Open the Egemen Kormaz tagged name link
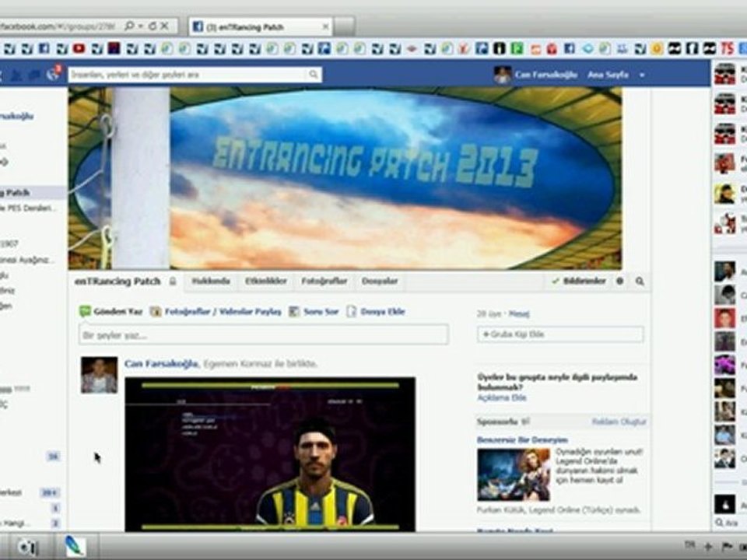747x560 pixels. point(237,364)
